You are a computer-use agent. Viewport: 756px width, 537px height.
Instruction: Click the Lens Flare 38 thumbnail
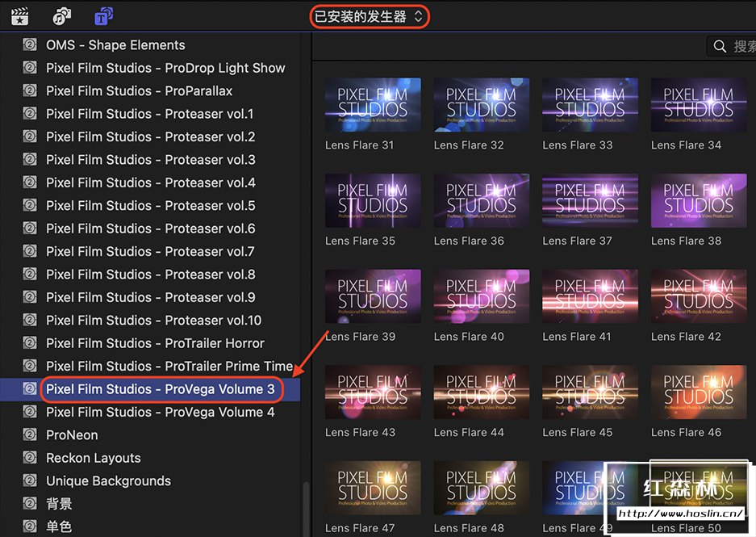(699, 200)
